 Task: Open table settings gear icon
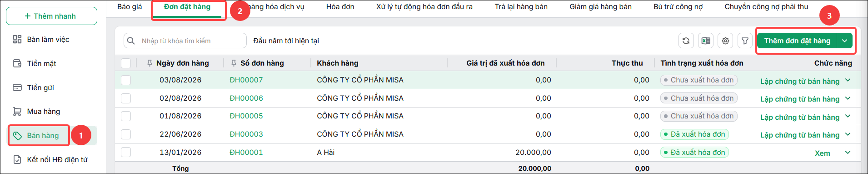[725, 41]
